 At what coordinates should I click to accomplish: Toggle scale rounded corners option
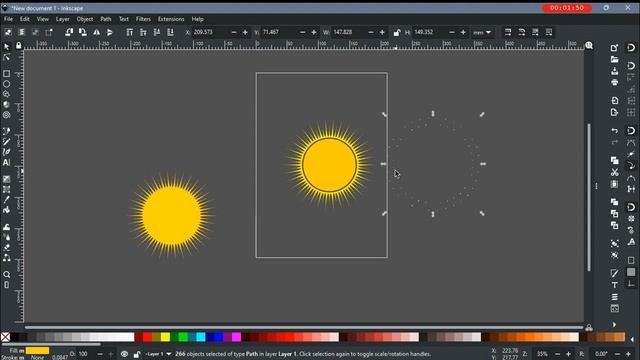coord(522,32)
